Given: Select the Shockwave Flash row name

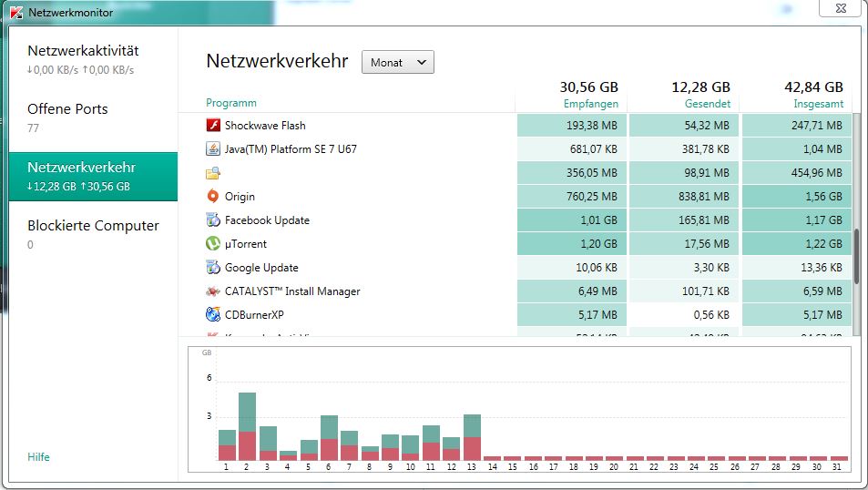Looking at the screenshot, I should [265, 125].
